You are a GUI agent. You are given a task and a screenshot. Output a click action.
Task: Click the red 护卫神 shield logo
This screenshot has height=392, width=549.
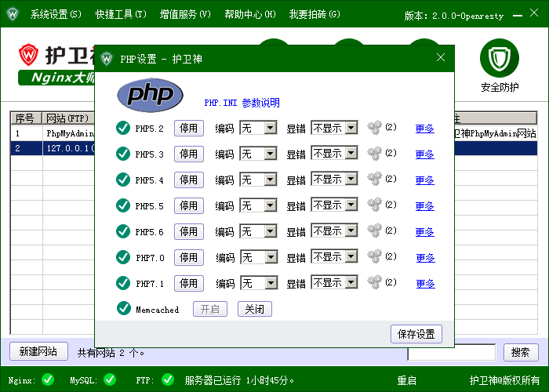tap(29, 55)
